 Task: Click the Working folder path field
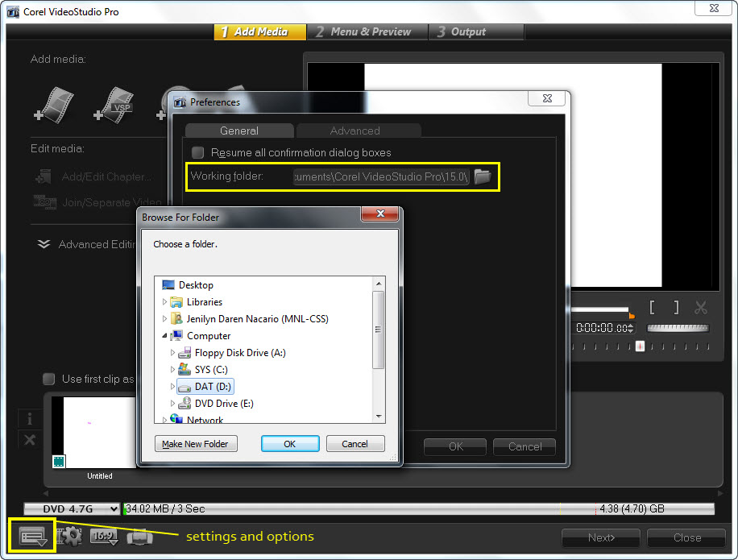coord(381,176)
